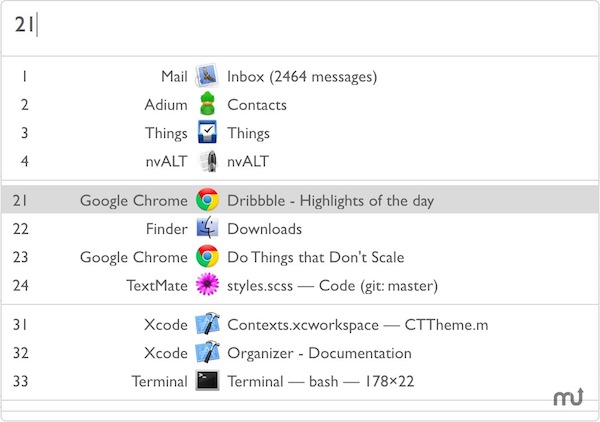Open Dribbble - Highlights of the day
The height and width of the screenshot is (422, 600).
(331, 201)
